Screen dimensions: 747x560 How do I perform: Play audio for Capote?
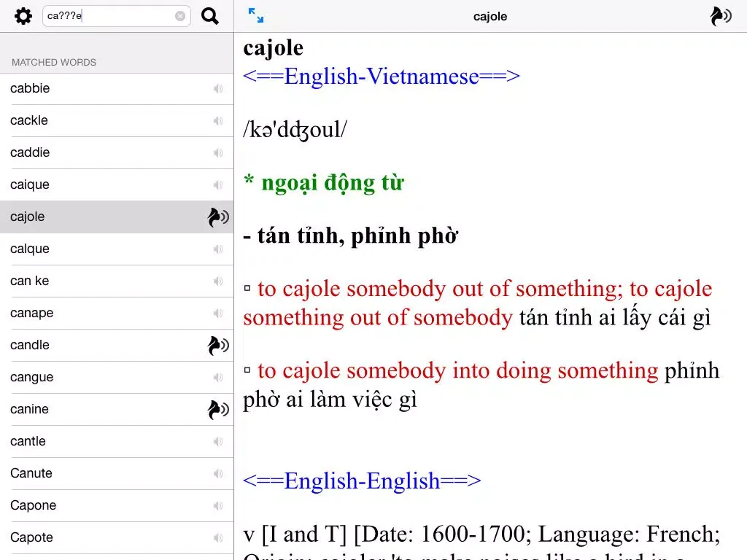(217, 538)
